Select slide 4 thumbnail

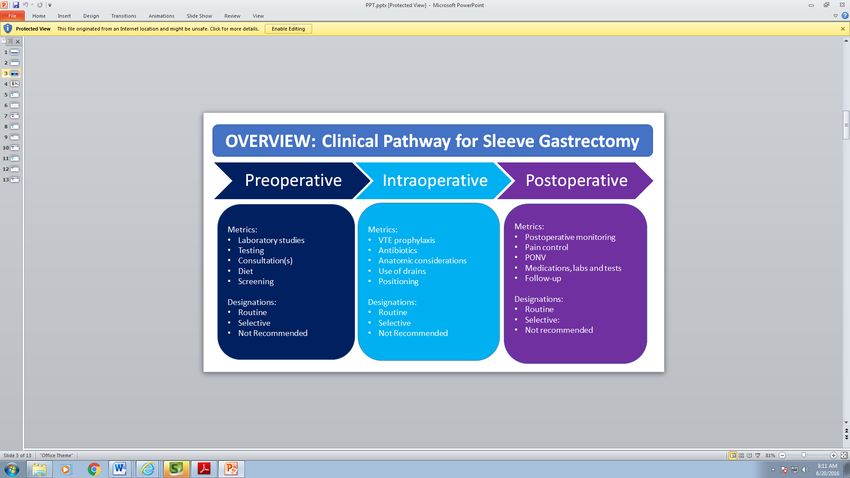(x=15, y=84)
